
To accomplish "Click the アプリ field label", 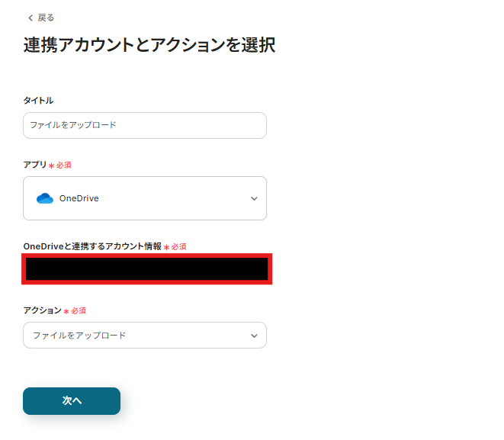I will point(34,165).
